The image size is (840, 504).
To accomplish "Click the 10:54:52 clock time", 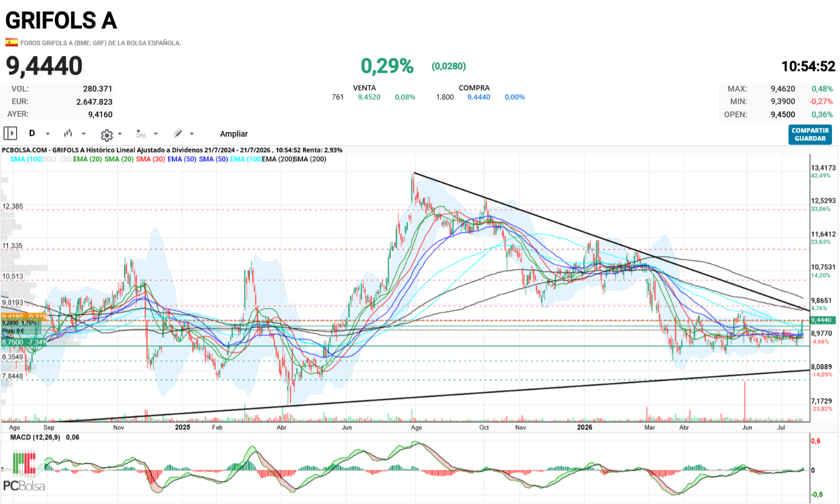I will coord(809,67).
